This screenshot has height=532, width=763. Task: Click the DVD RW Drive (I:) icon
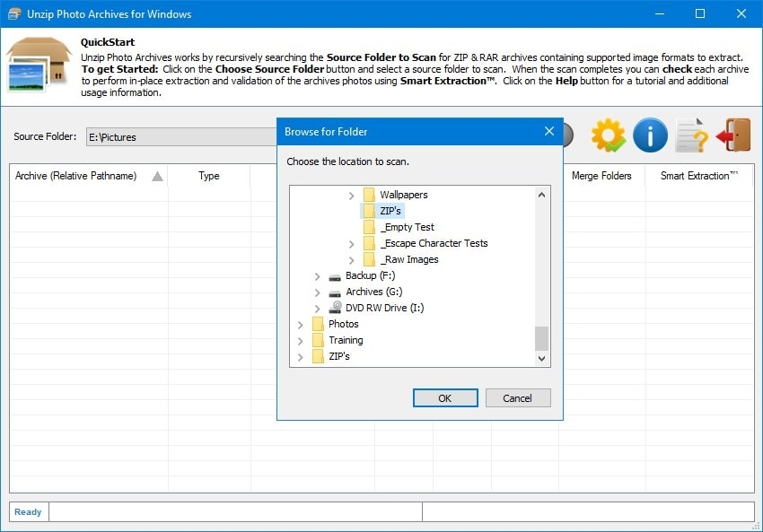point(334,308)
